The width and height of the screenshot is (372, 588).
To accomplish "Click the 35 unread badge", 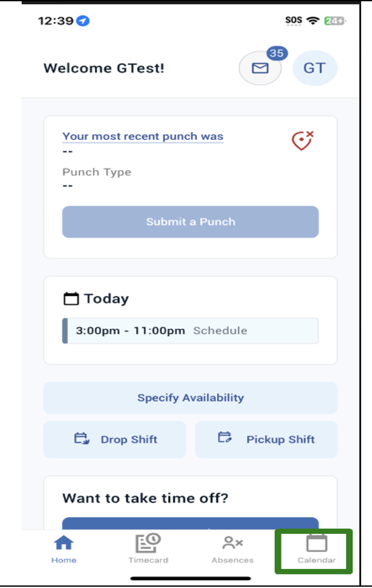I will click(277, 53).
